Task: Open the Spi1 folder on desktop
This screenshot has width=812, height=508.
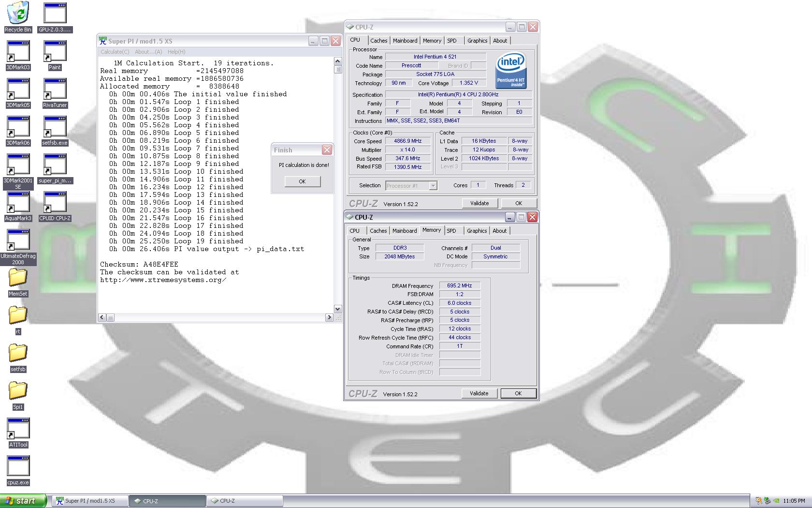Action: pos(18,395)
